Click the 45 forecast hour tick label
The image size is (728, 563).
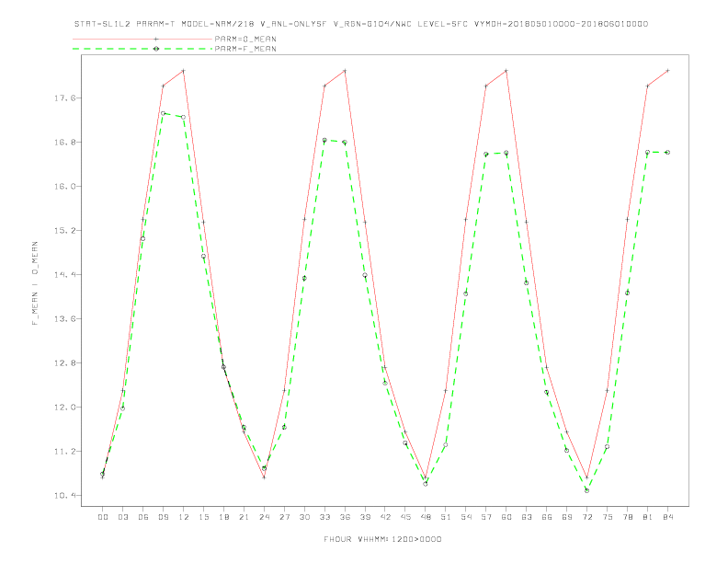point(405,517)
